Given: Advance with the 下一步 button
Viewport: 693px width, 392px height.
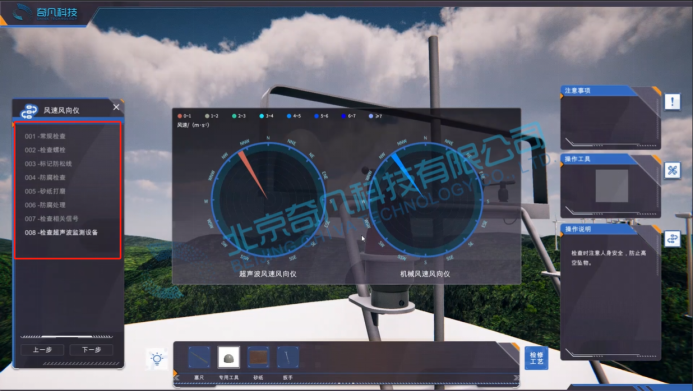Looking at the screenshot, I should coord(91,350).
